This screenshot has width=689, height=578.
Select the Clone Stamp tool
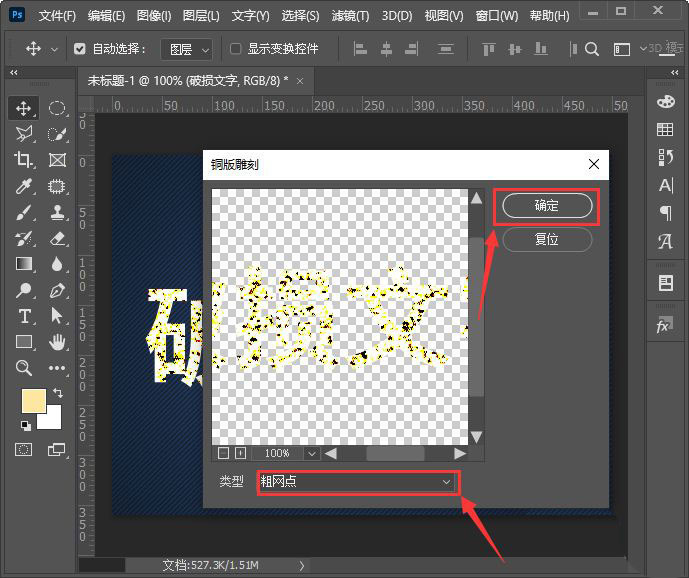pos(57,213)
